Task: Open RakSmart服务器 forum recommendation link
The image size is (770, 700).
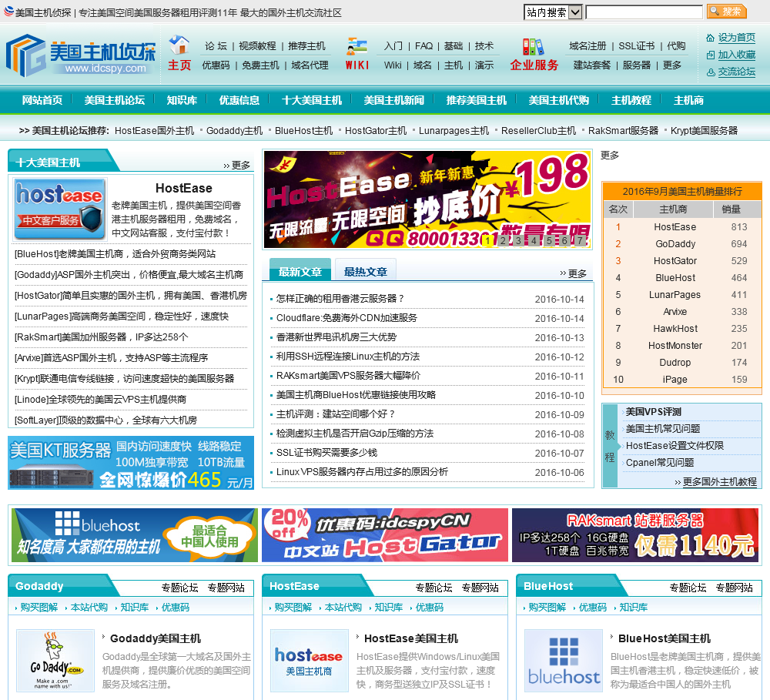Action: tap(623, 131)
